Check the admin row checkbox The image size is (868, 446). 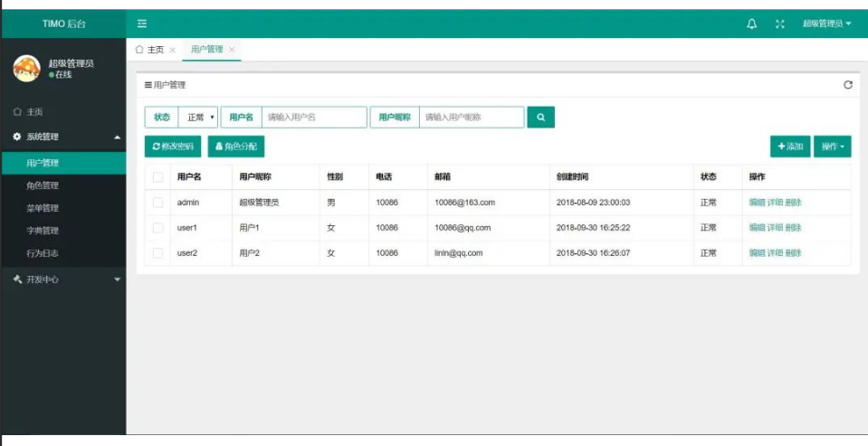(157, 203)
